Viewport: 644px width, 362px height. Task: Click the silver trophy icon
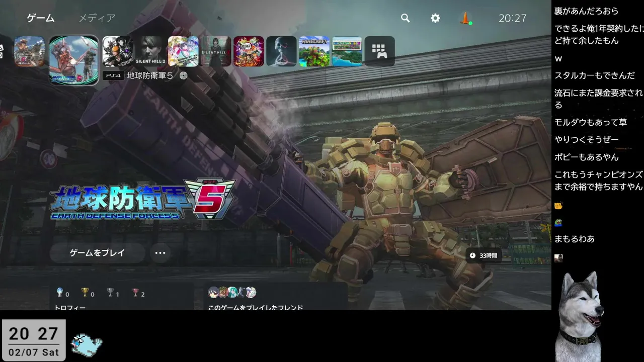click(110, 293)
